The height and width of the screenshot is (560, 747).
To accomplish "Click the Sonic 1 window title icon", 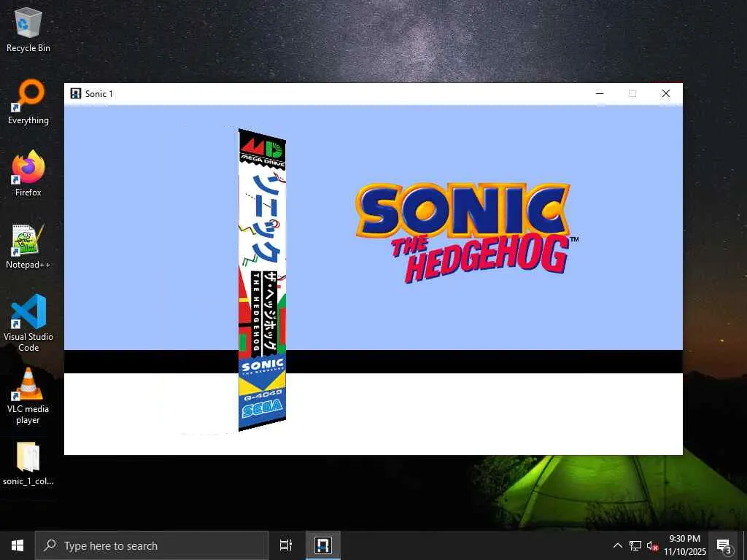I will (x=76, y=93).
